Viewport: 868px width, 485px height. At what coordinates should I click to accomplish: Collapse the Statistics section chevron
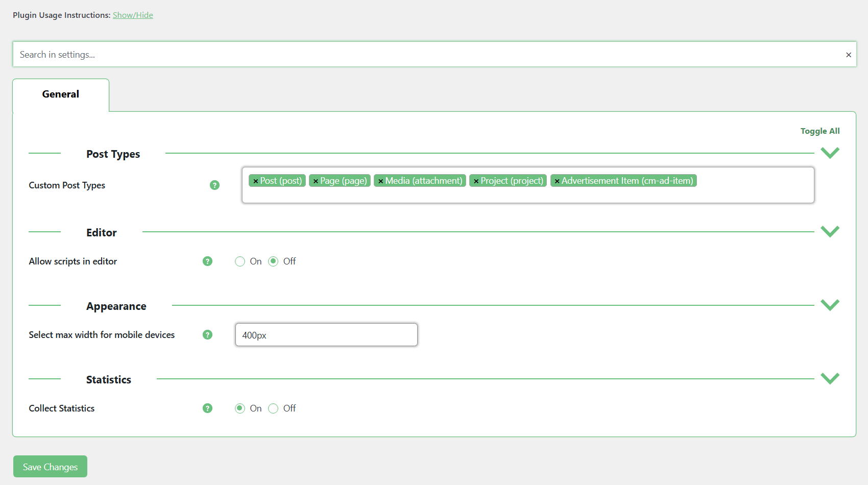tap(830, 378)
